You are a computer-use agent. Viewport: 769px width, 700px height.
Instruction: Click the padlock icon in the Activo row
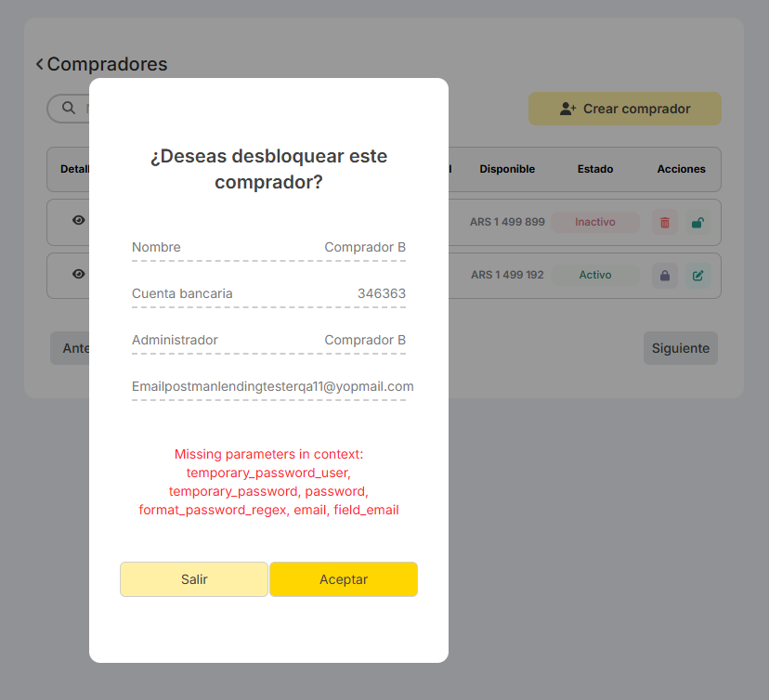(664, 276)
